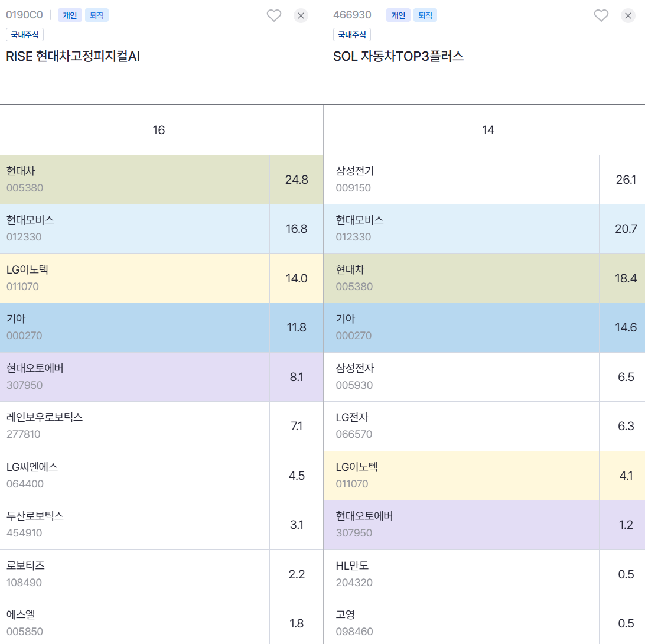645x644 pixels.
Task: Click 개인 tag on 466930 card
Action: (x=398, y=15)
